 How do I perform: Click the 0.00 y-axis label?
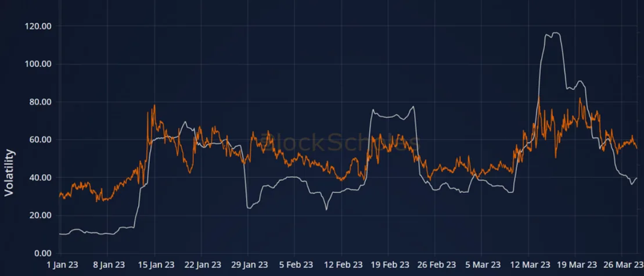pos(43,253)
